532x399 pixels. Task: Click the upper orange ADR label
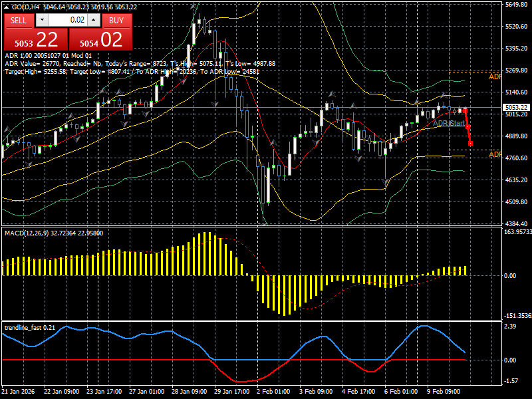coord(495,77)
